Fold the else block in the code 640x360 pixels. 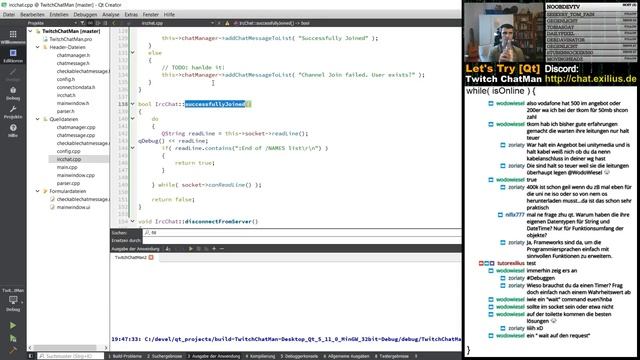click(133, 53)
